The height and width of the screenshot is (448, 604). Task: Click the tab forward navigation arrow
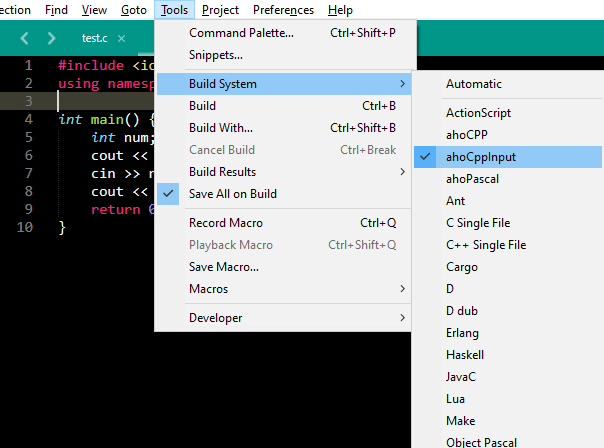pos(50,39)
